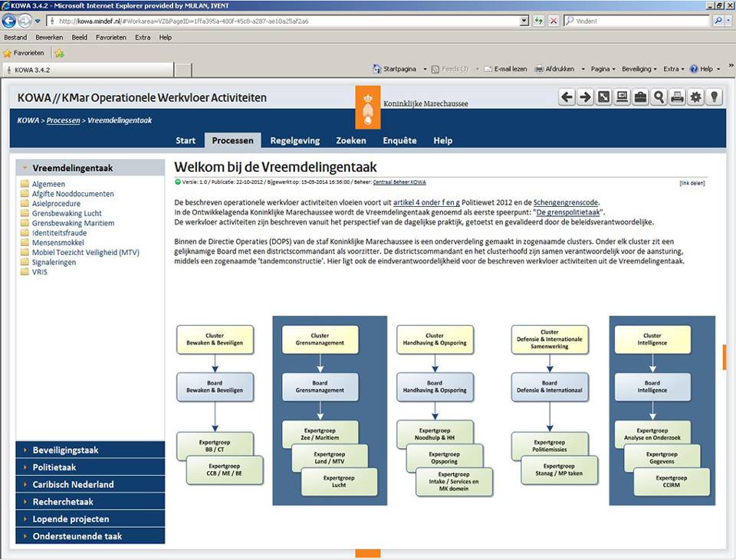This screenshot has width=736, height=560.
Task: Open the Pagina dropdown in IE toolbar
Action: click(603, 69)
